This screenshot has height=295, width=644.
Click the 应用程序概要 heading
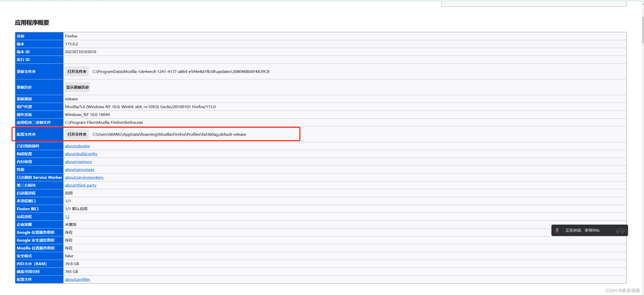pyautogui.click(x=32, y=23)
